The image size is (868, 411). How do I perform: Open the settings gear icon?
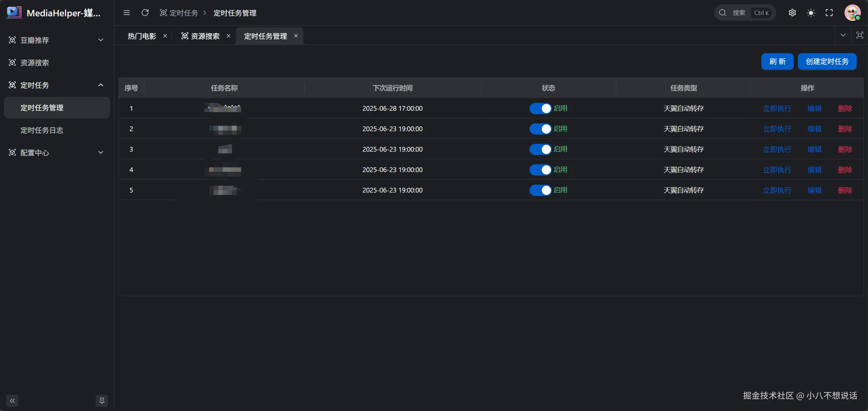click(792, 13)
